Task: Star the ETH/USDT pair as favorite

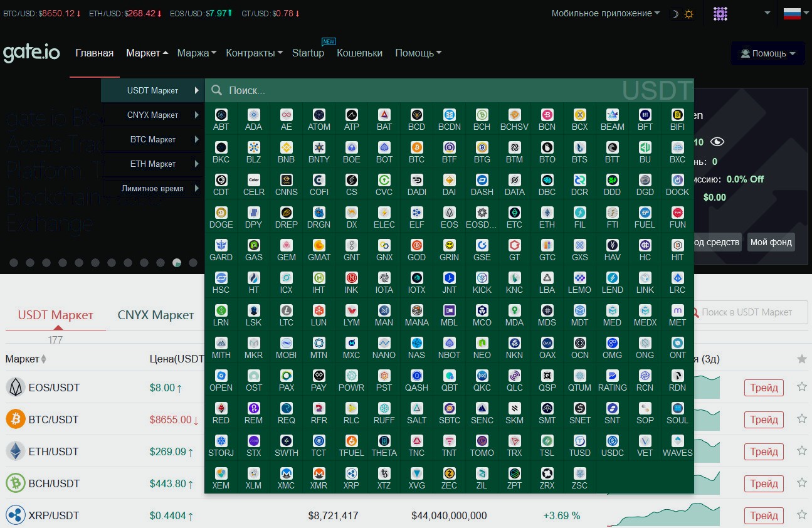Action: (x=801, y=451)
